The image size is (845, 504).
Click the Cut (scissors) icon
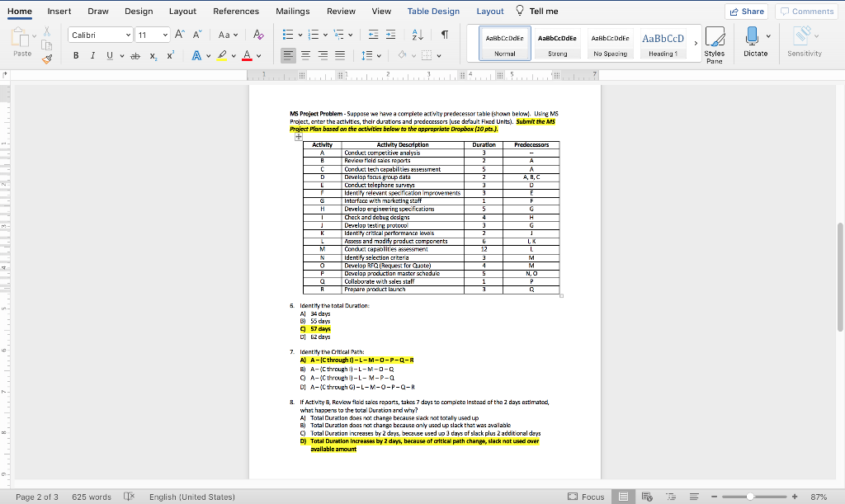(x=46, y=32)
